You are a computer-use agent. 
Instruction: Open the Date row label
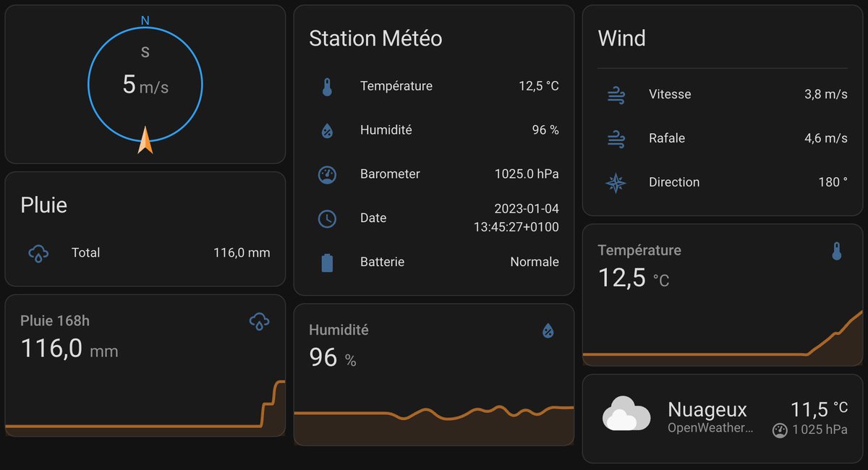(373, 218)
